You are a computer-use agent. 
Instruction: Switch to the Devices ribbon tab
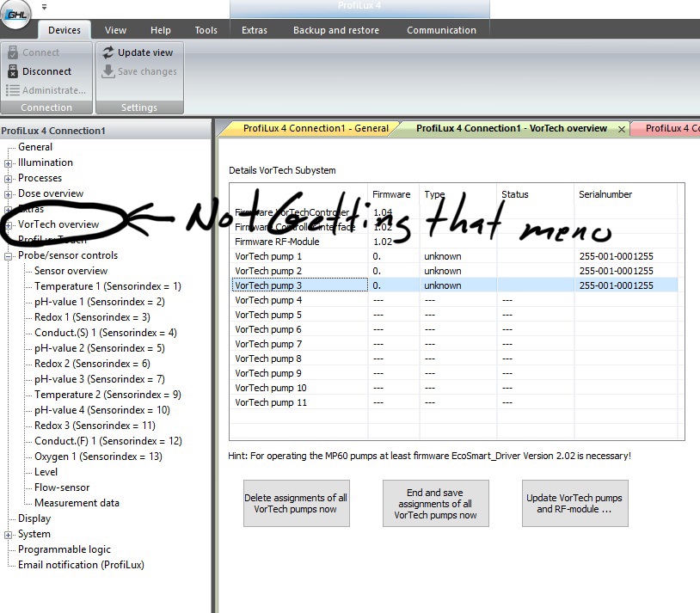64,30
